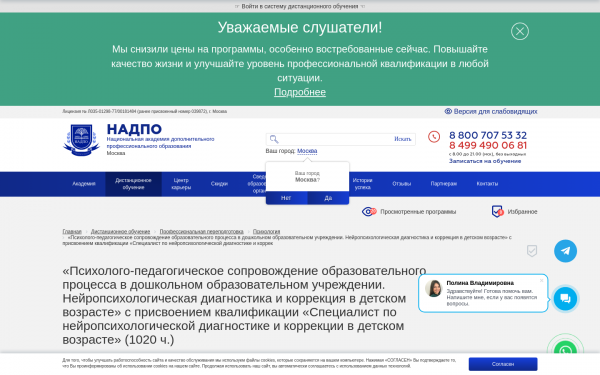
Task: Click Войти в систему дистанционного обучения
Action: tap(300, 6)
